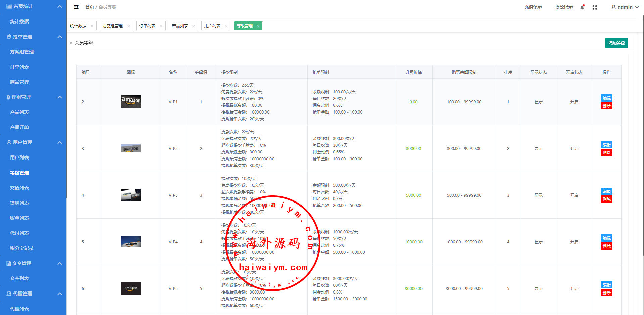Open the admin user dropdown
Image resolution: width=644 pixels, height=315 pixels.
pyautogui.click(x=625, y=7)
